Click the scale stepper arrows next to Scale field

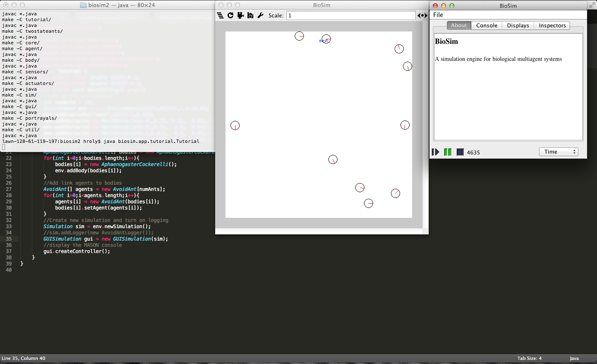click(422, 15)
